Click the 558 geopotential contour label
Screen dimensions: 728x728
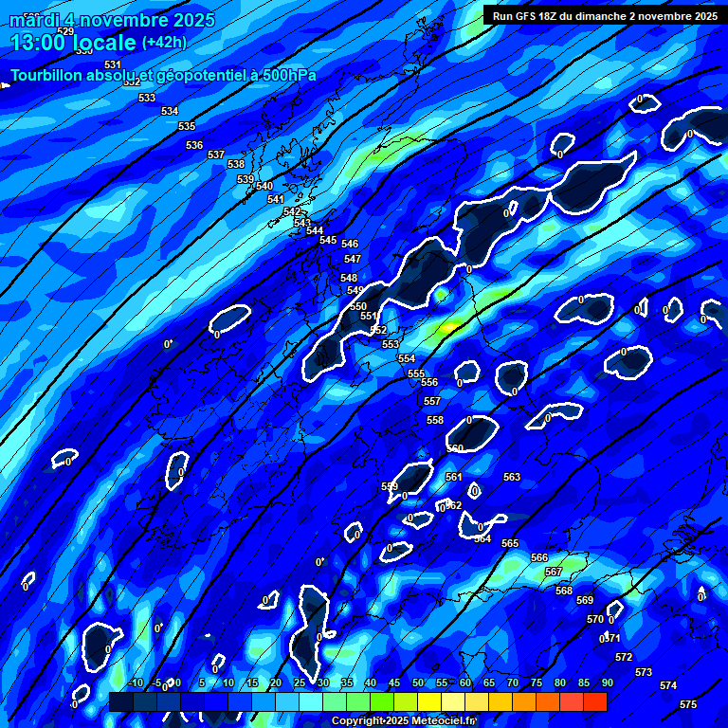(x=435, y=420)
